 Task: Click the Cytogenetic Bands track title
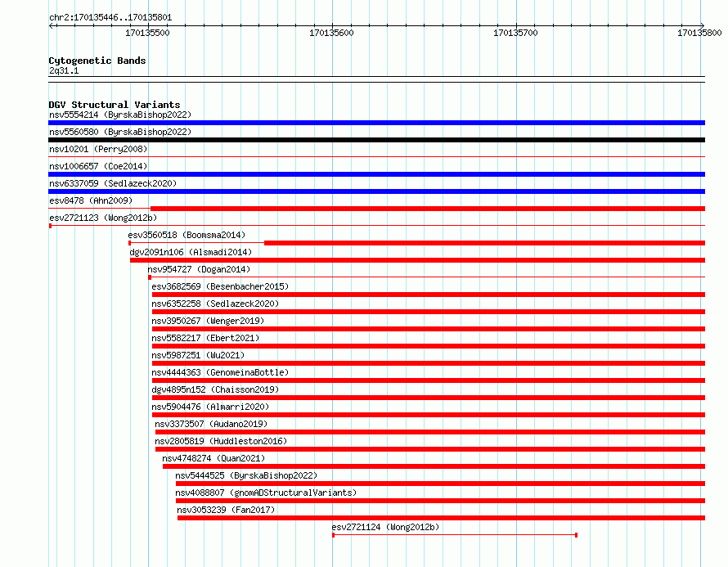click(x=97, y=61)
